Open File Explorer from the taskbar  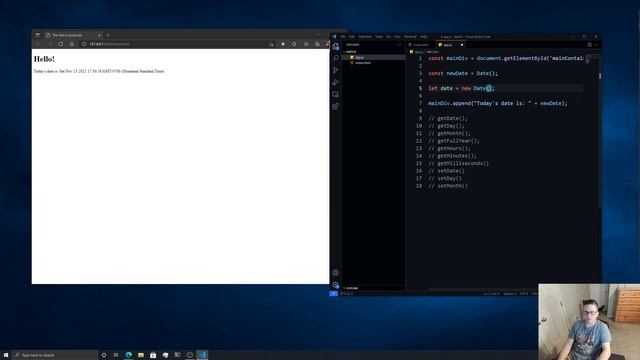[x=141, y=355]
